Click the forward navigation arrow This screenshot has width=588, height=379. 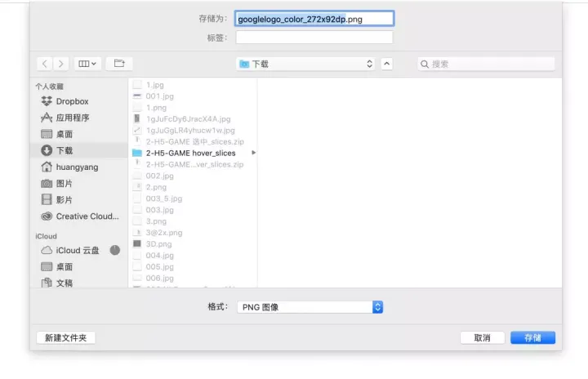(x=60, y=64)
